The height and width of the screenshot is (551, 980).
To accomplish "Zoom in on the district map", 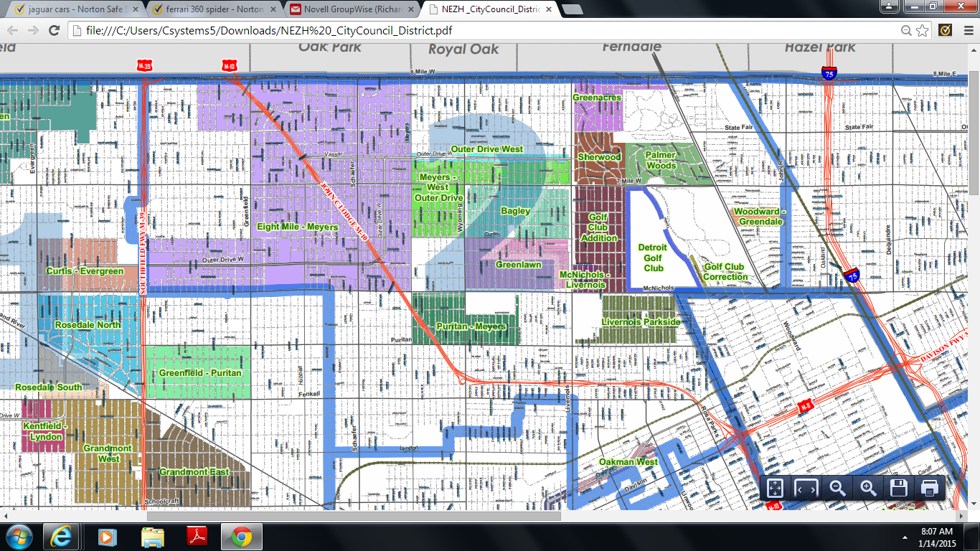I will [x=867, y=488].
